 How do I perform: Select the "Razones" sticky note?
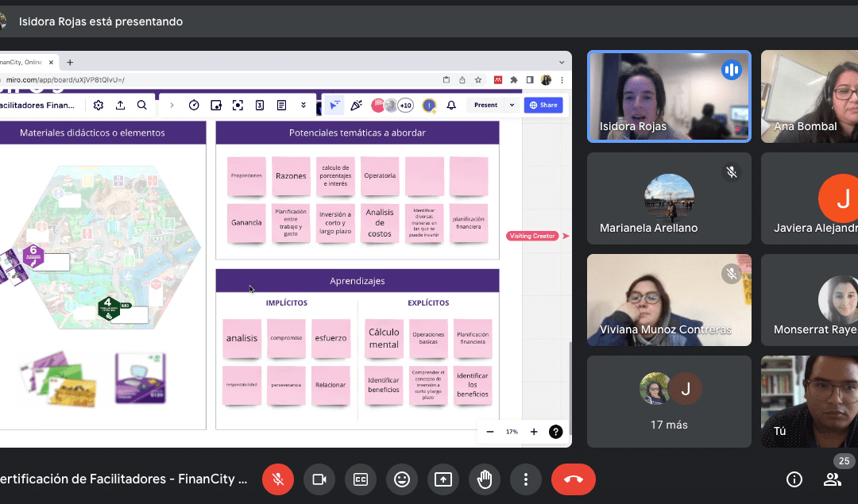pos(291,176)
